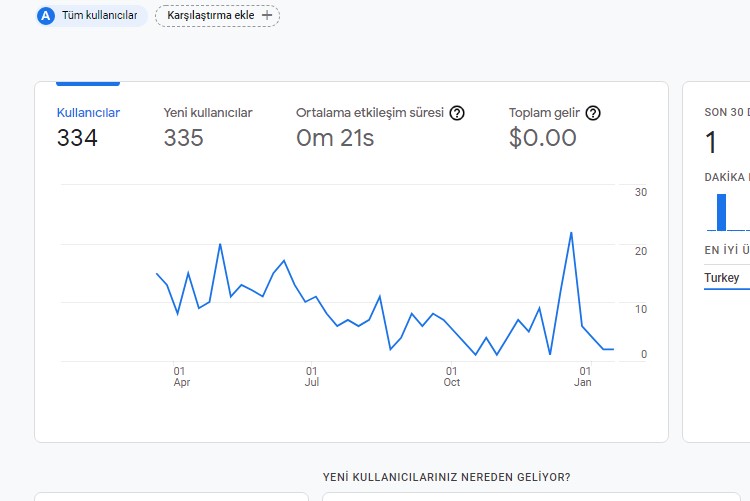Open help icon beside Ortalama etkileşim süresi
Screen dimensions: 750x501
click(457, 113)
